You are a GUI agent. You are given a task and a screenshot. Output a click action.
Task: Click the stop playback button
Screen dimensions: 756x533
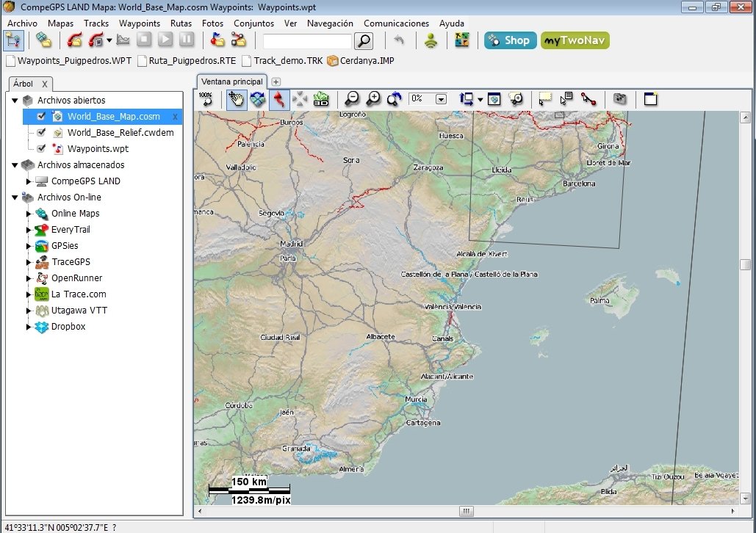click(144, 40)
